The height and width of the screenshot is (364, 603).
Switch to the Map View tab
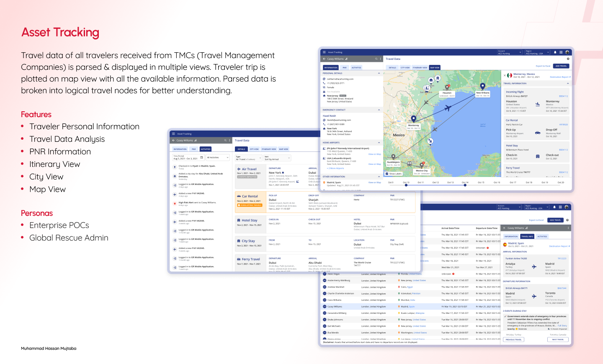pos(435,67)
